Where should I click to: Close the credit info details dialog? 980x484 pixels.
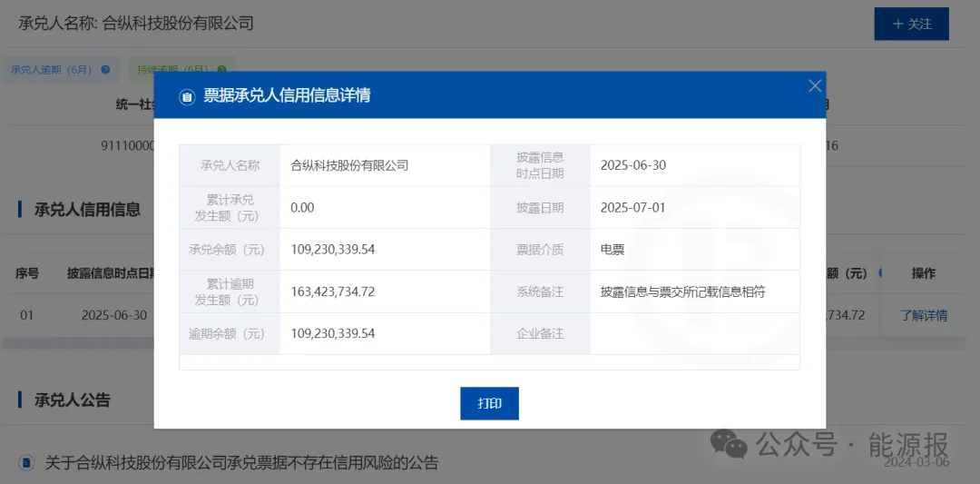coord(815,86)
